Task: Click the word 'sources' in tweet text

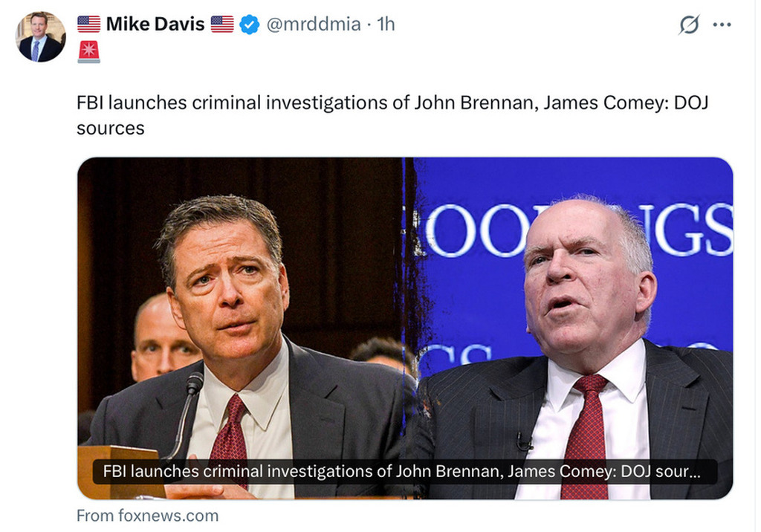Action: pos(110,128)
